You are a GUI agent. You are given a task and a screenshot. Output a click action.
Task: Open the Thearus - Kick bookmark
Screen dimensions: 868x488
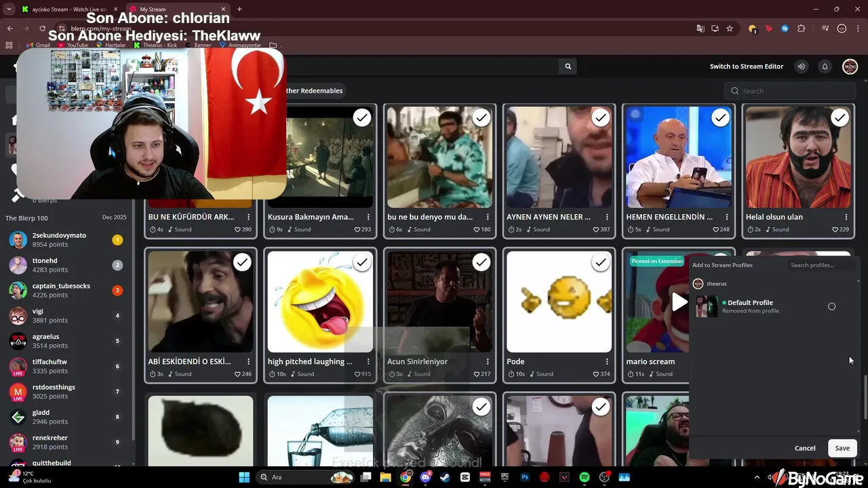pyautogui.click(x=155, y=45)
